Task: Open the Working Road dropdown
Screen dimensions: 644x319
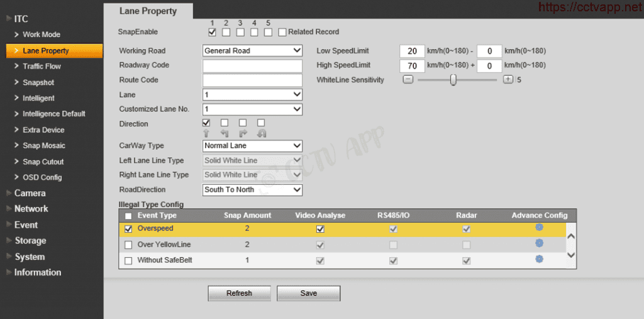Action: pos(252,51)
